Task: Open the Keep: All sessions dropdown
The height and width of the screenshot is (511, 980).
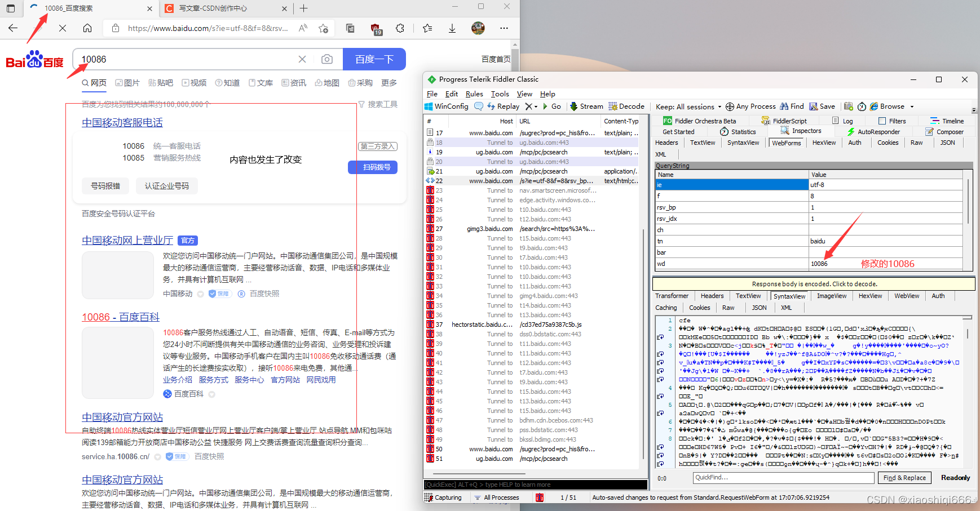Action: click(688, 106)
